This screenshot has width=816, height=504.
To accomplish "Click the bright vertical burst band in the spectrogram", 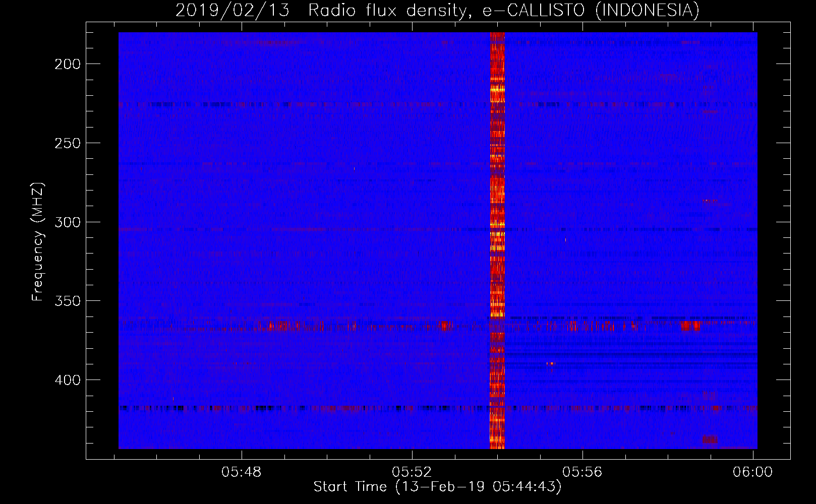I will [497, 240].
